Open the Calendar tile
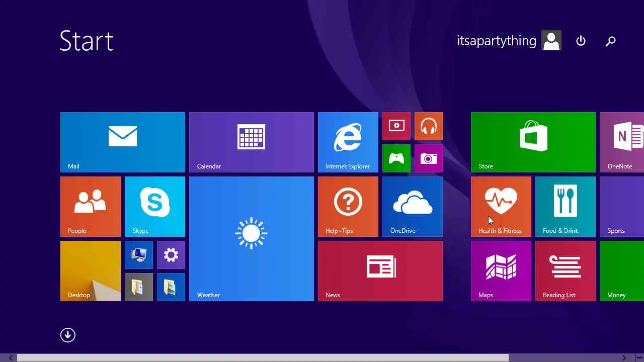The height and width of the screenshot is (362, 644). click(252, 142)
